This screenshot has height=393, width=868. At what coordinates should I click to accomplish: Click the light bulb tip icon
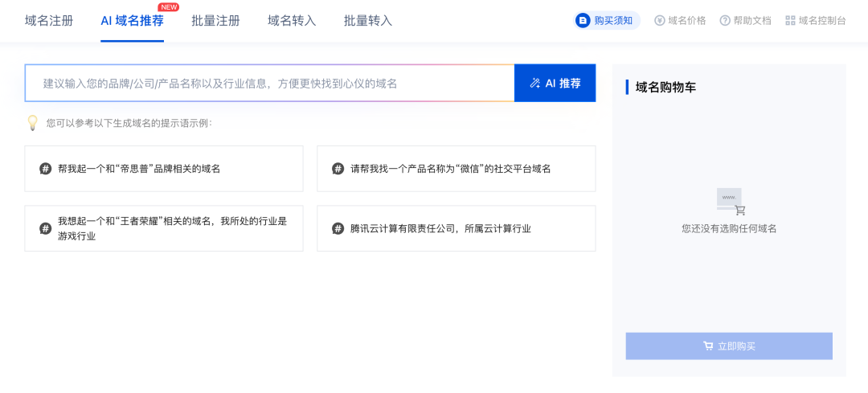(x=33, y=122)
